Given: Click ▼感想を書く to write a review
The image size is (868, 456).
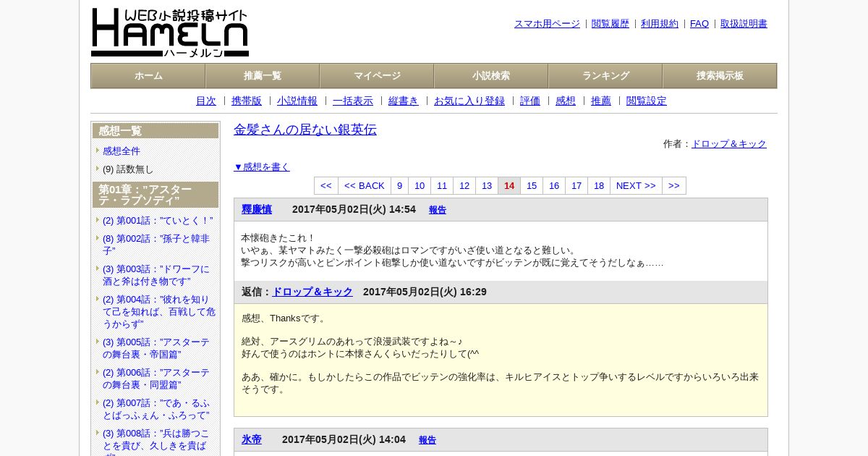Looking at the screenshot, I should [x=262, y=166].
